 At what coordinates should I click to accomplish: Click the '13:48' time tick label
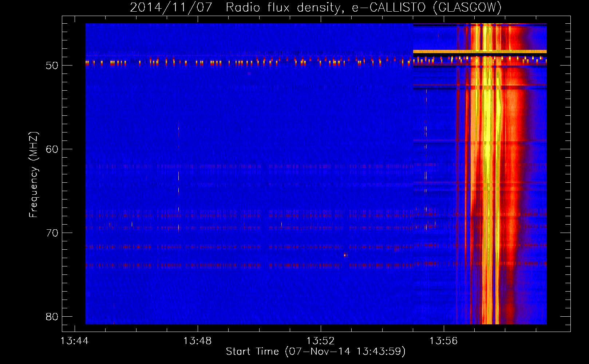tap(197, 341)
